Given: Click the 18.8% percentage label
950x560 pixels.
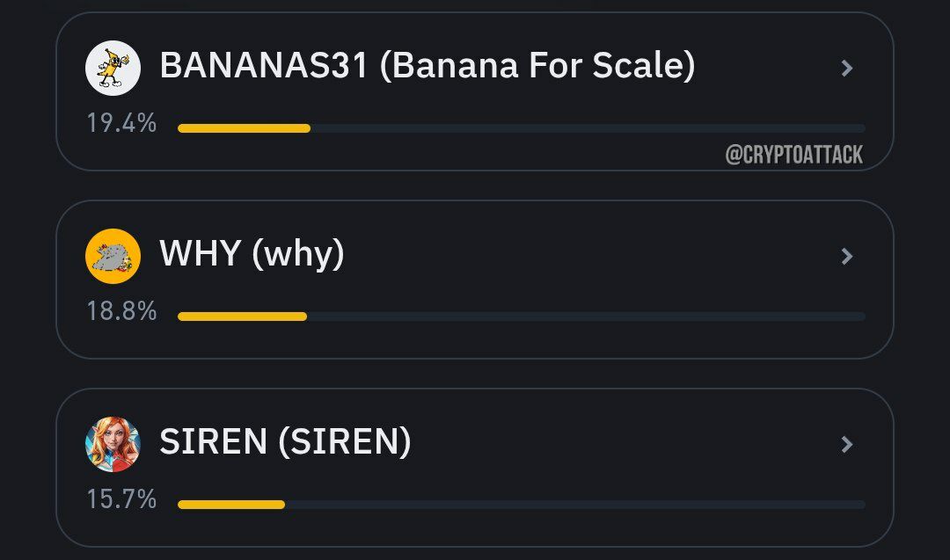Looking at the screenshot, I should coord(121,311).
